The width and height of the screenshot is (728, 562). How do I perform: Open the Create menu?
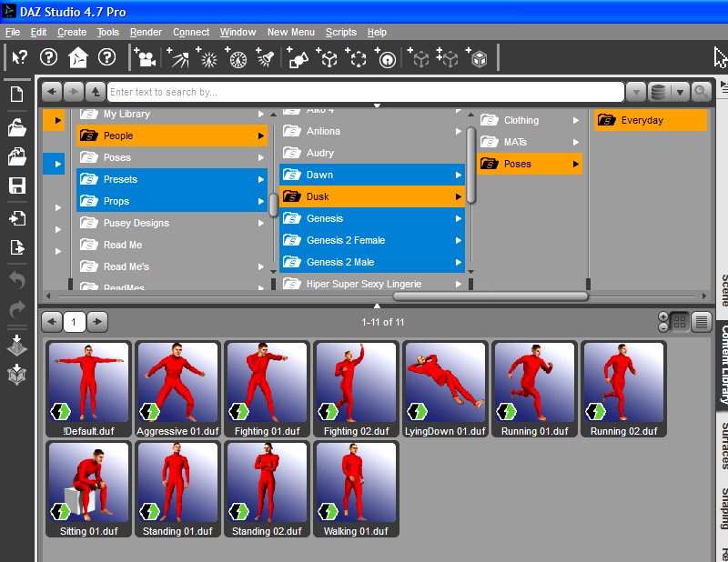pyautogui.click(x=72, y=32)
